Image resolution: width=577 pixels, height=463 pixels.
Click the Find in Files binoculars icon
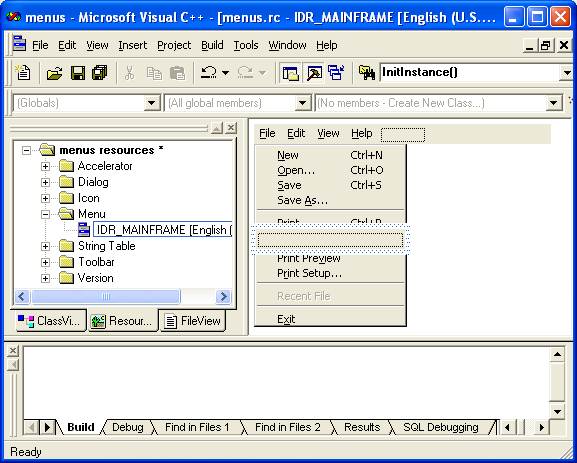tap(367, 73)
